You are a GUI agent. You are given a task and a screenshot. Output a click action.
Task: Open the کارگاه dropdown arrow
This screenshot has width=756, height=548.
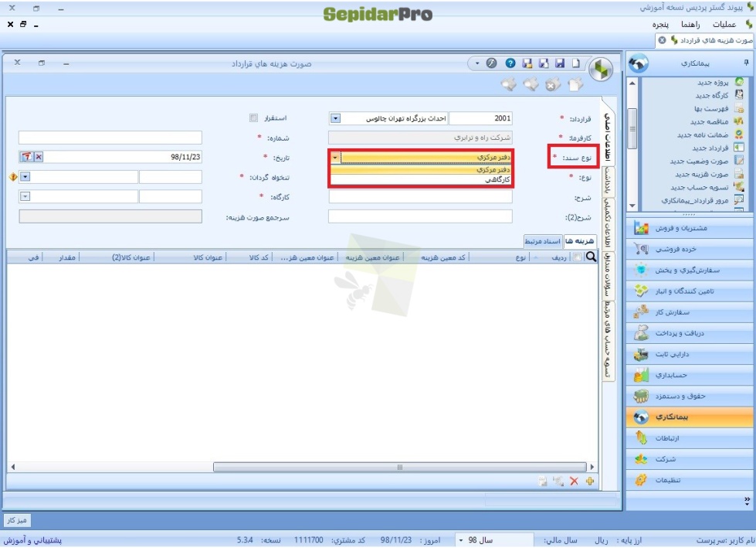coord(25,196)
